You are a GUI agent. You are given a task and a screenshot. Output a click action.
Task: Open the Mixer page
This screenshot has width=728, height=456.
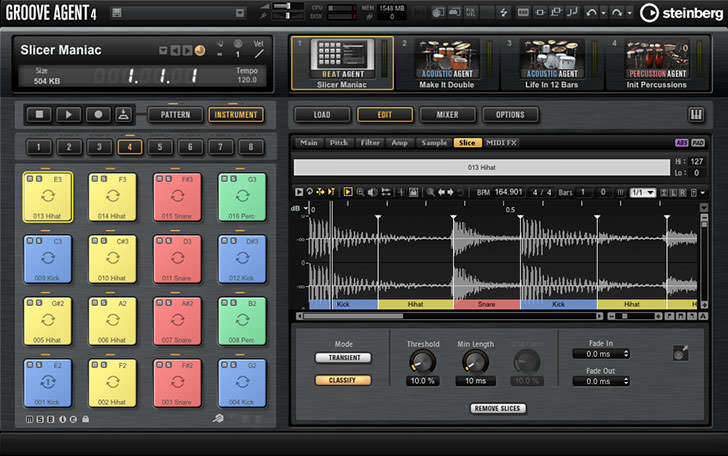[448, 115]
